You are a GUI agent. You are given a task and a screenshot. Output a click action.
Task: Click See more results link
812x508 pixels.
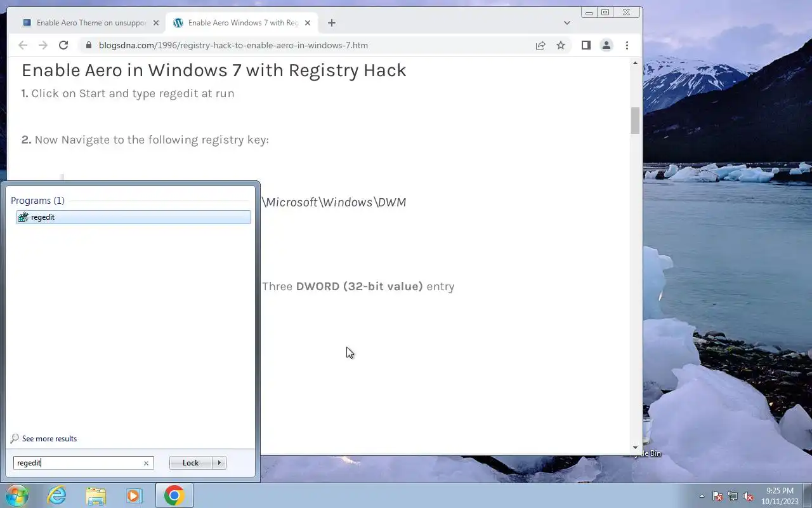[x=44, y=439]
